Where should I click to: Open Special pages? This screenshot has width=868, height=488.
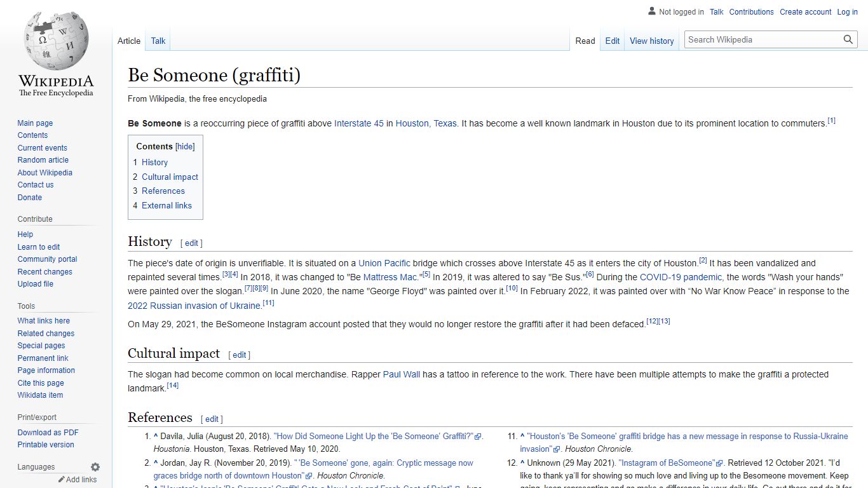(41, 346)
